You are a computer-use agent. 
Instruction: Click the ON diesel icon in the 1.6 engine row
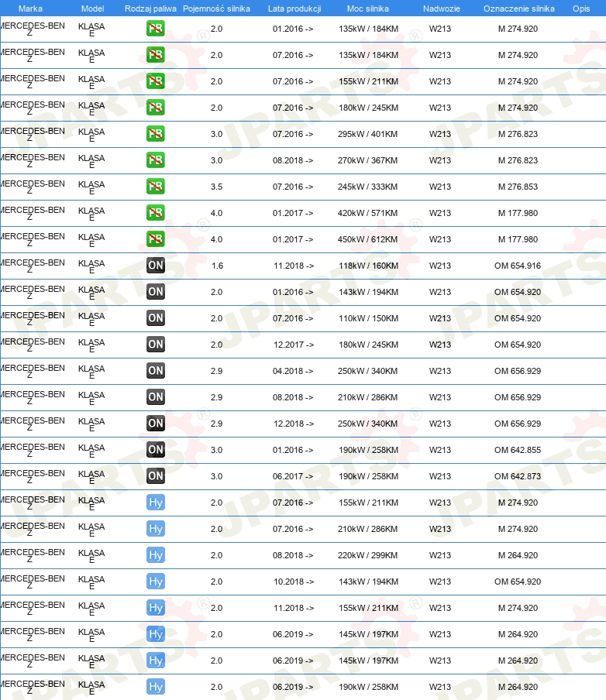[x=156, y=266]
